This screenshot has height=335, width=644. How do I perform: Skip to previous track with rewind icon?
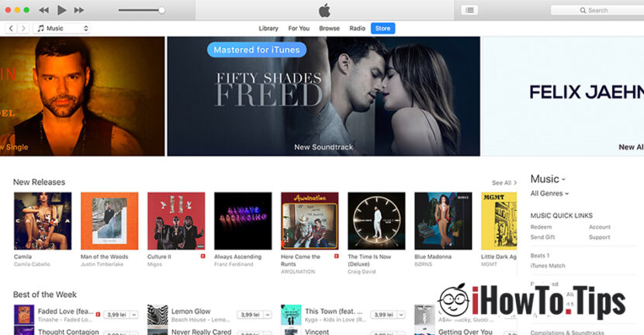tap(43, 10)
